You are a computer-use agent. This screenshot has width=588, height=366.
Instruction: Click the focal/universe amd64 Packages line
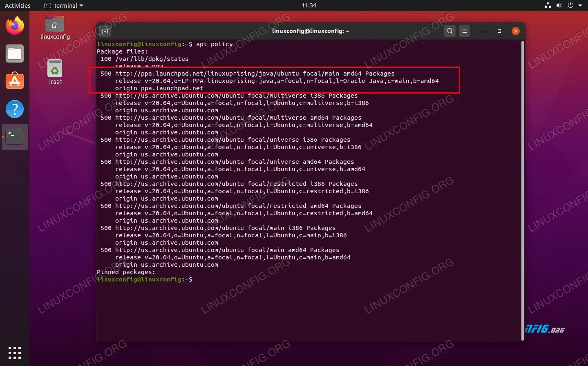pos(227,162)
